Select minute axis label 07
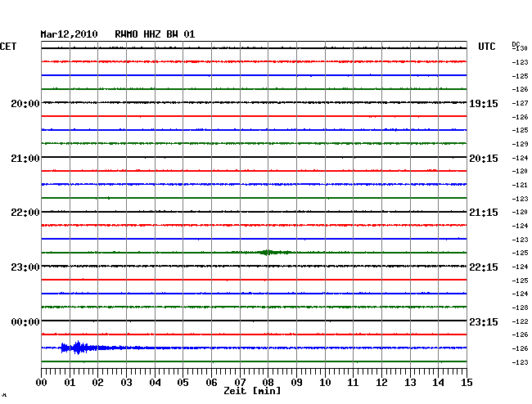Viewport: 532px width, 404px height. tap(240, 383)
